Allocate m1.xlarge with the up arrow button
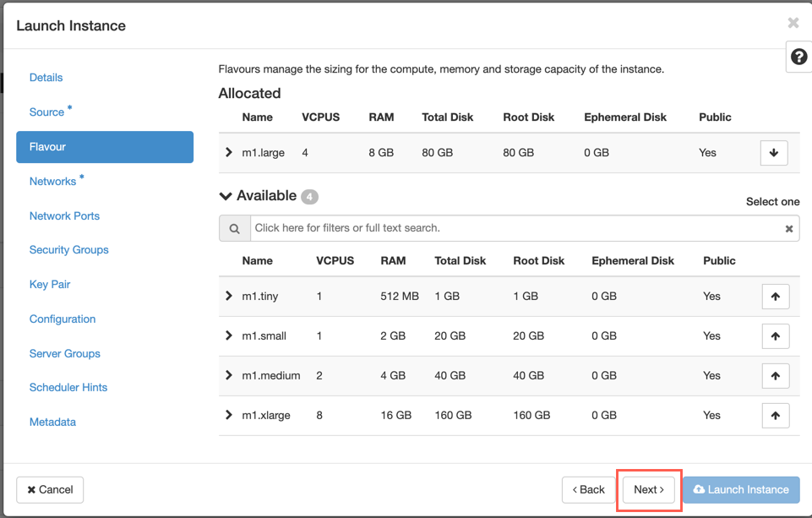Screen dimensions: 812x518 tap(775, 416)
